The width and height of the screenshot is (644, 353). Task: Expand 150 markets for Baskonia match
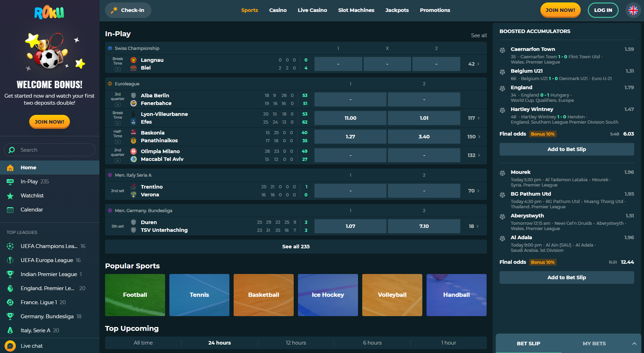click(x=474, y=137)
